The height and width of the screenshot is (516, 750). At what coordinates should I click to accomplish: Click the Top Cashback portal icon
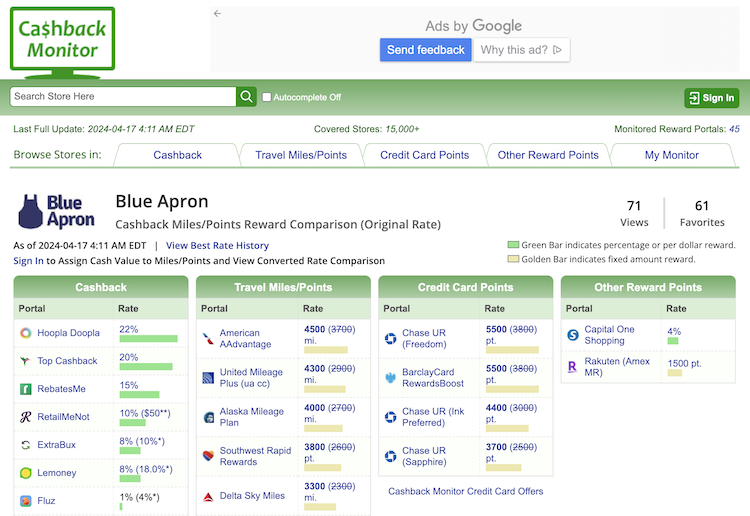point(26,361)
